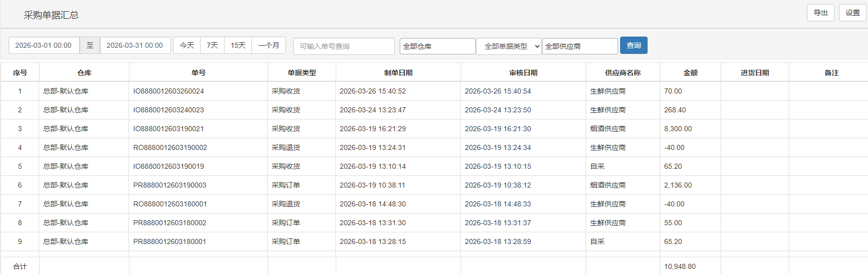Screen dimensions: 868x274
Task: Click the 供应商名称 column header
Action: (623, 73)
